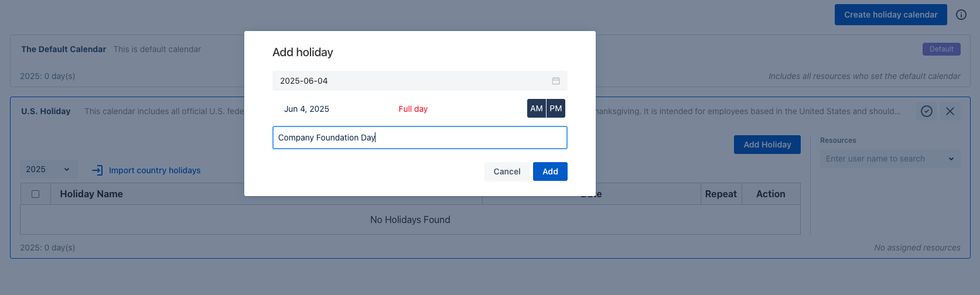Click the checkmark confirm icon for U.S. Holiday

pos(927,111)
